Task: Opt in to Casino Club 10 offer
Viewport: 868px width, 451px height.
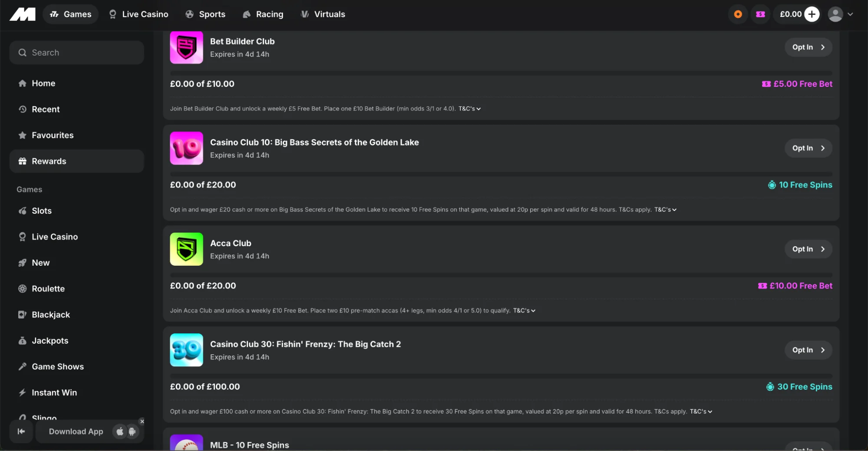Action: click(x=808, y=148)
